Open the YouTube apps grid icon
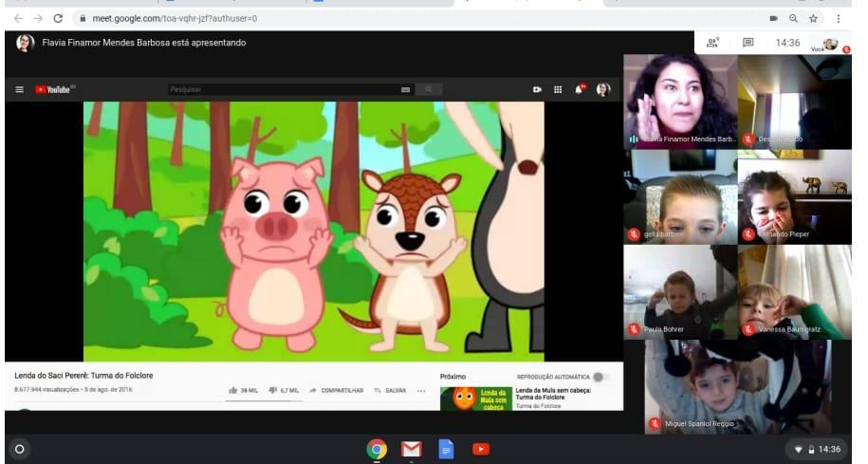This screenshot has height=464, width=868. [558, 89]
